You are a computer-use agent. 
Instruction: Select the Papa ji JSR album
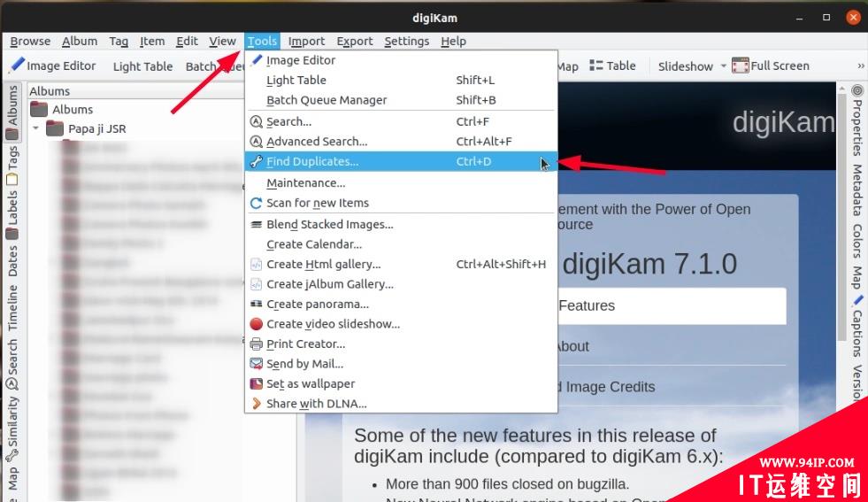click(87, 128)
